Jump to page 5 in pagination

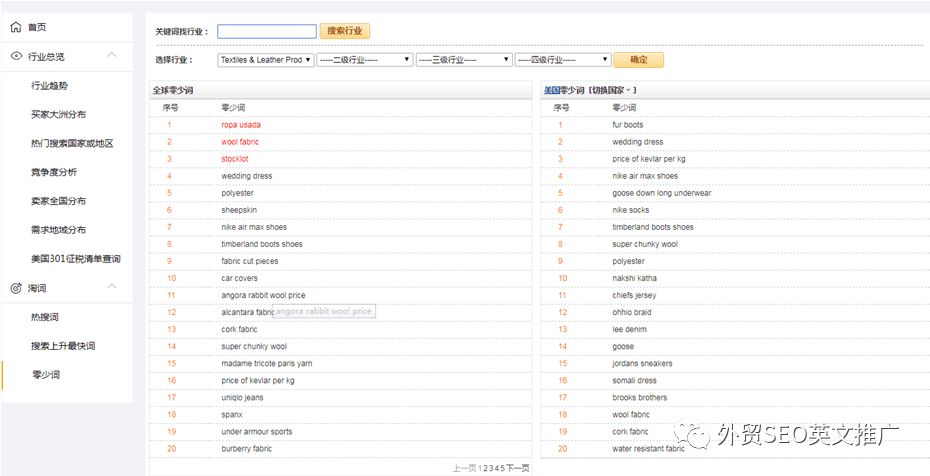[502, 468]
